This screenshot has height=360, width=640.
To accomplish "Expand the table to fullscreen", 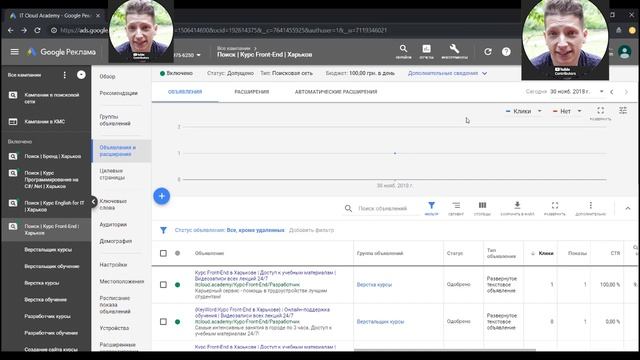I will [555, 205].
